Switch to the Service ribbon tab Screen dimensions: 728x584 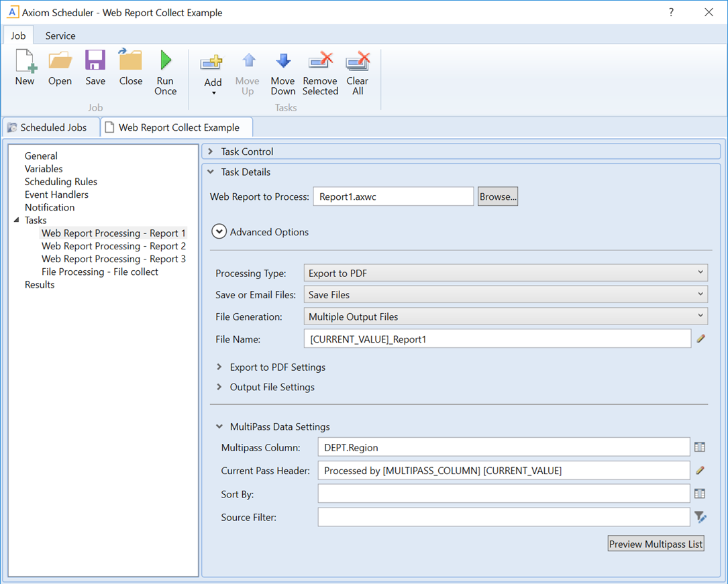60,36
